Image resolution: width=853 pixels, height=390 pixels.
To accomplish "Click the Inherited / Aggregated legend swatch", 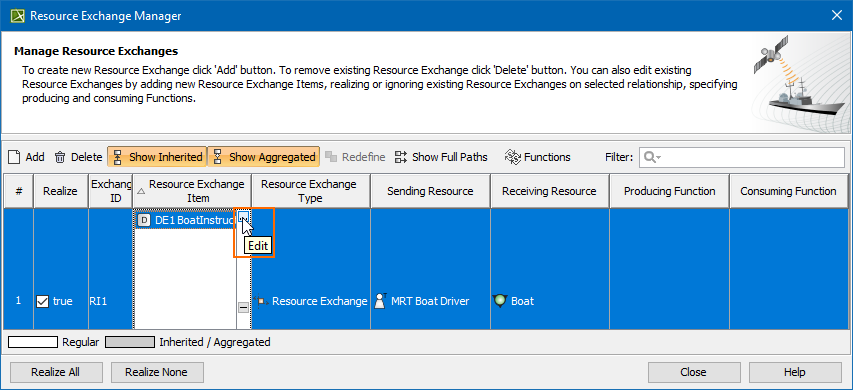I will click(129, 342).
